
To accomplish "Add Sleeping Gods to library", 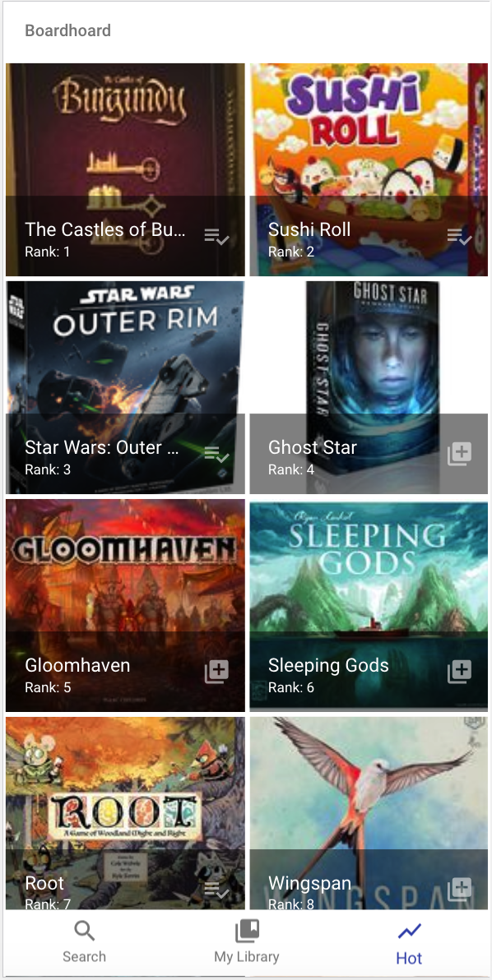I will click(459, 672).
